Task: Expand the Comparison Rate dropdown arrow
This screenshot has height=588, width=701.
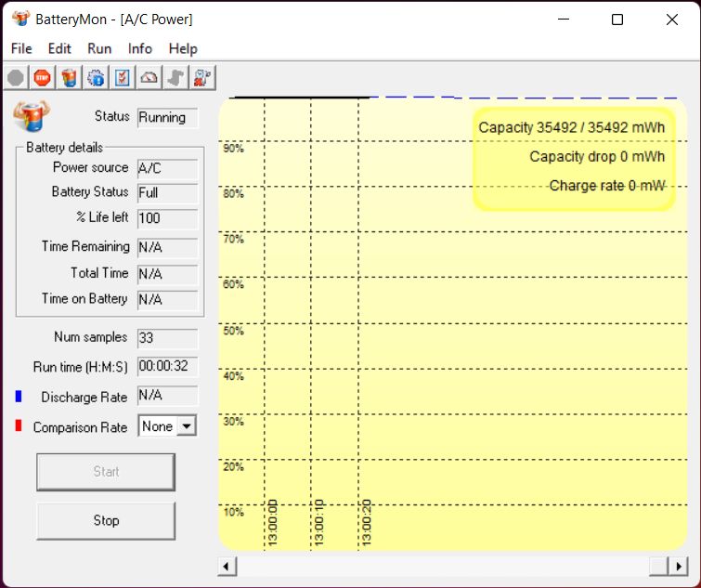Action: (187, 426)
